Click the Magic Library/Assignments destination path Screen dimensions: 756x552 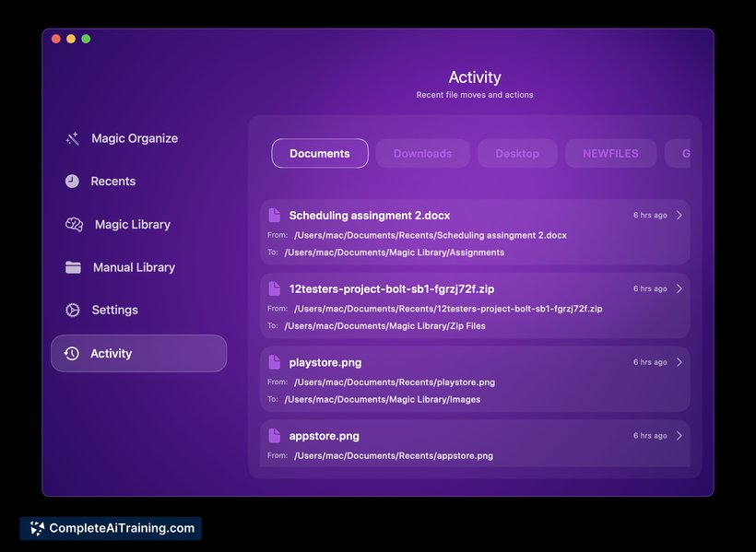395,253
